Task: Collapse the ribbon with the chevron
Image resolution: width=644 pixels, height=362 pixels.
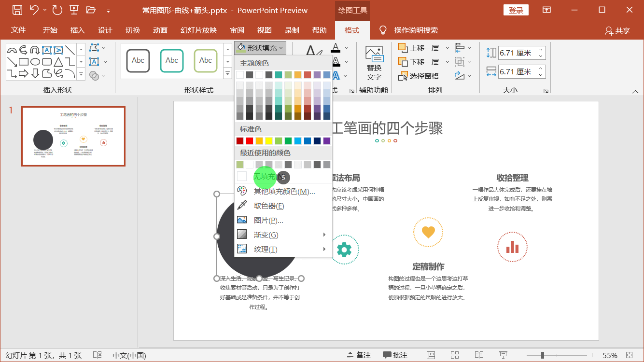Action: point(635,91)
